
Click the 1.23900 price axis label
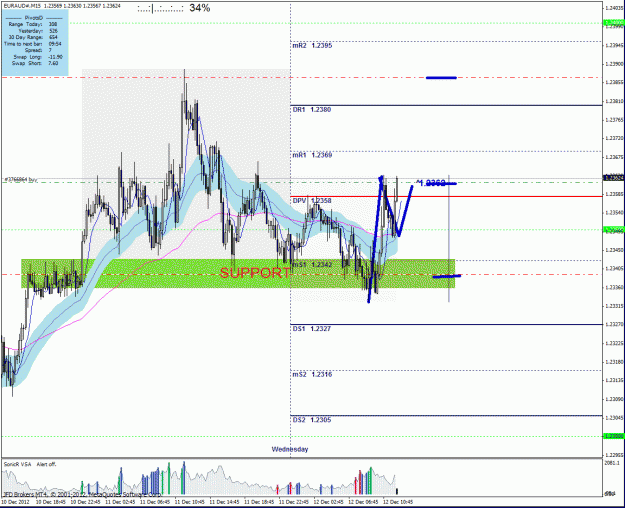614,64
